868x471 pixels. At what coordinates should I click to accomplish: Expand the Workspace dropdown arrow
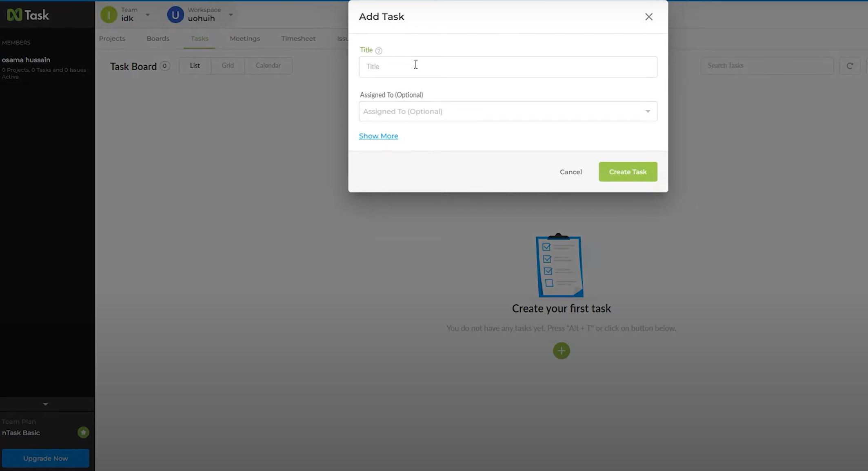coord(231,14)
